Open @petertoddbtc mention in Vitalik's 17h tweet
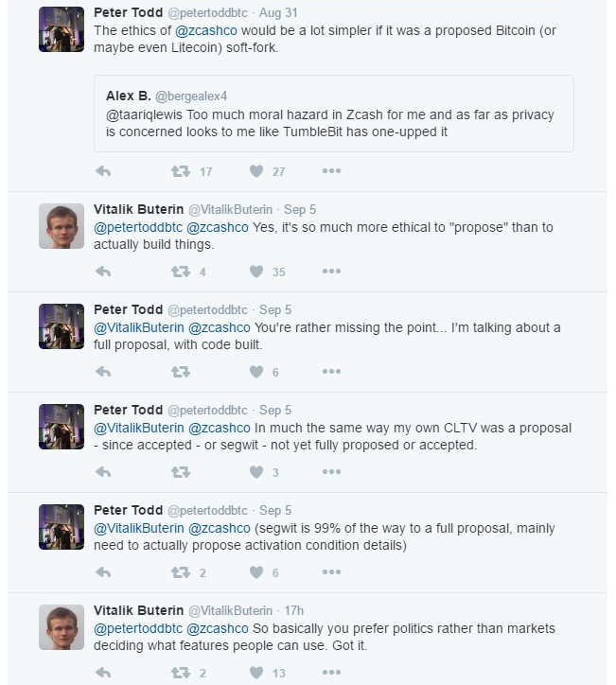Viewport: 616px width, 685px height. tap(138, 628)
